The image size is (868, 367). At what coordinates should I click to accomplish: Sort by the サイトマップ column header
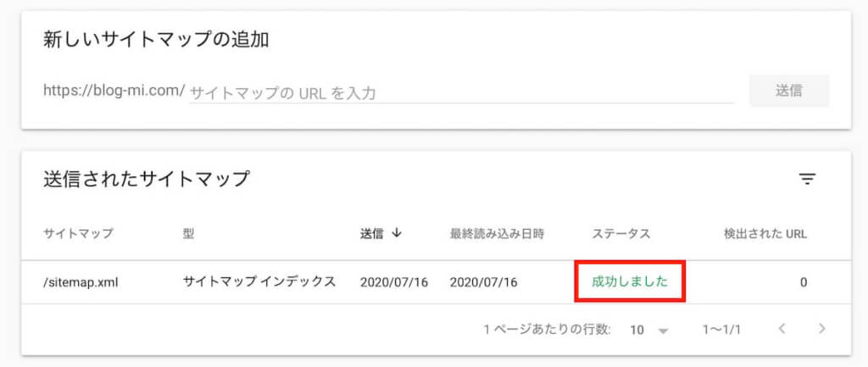pos(78,234)
